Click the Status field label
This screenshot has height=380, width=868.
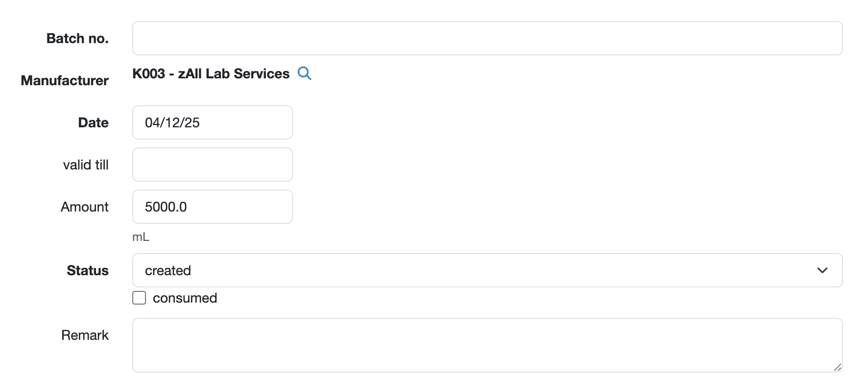(87, 270)
